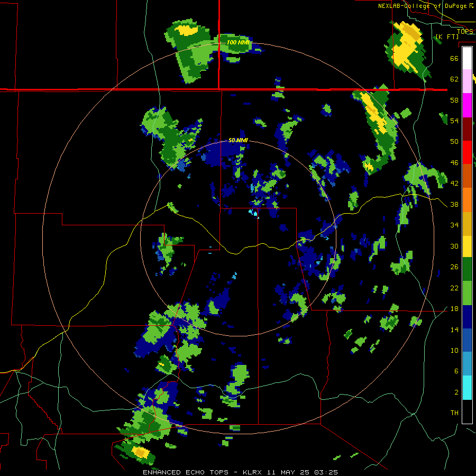Pick the navy blue legend color band
The height and width of the screenshot is (476, 476).
[x=467, y=317]
